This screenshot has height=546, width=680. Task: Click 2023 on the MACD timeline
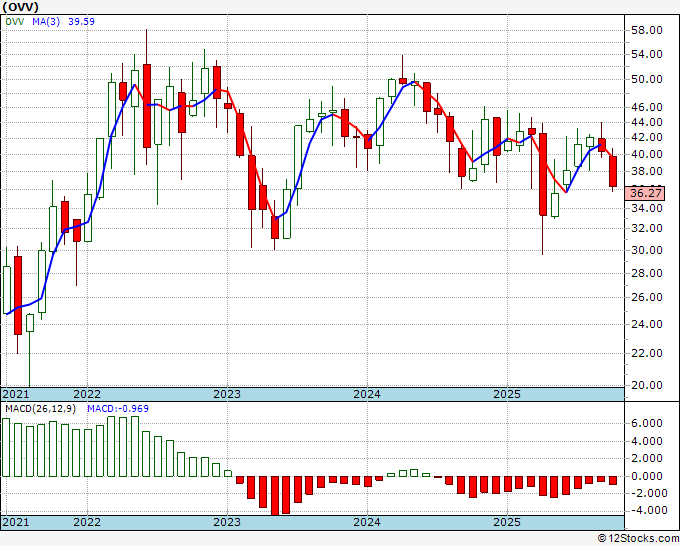pos(227,522)
